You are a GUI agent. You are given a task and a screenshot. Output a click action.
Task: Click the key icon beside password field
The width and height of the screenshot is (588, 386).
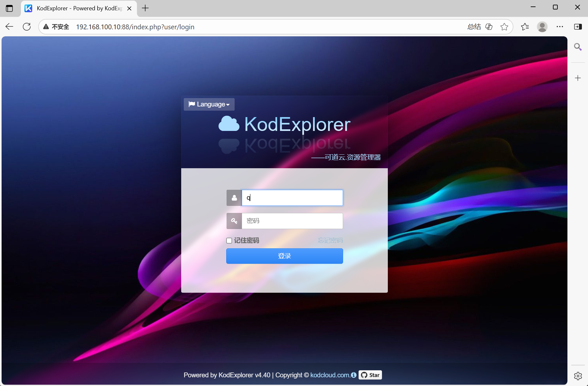[x=234, y=221]
